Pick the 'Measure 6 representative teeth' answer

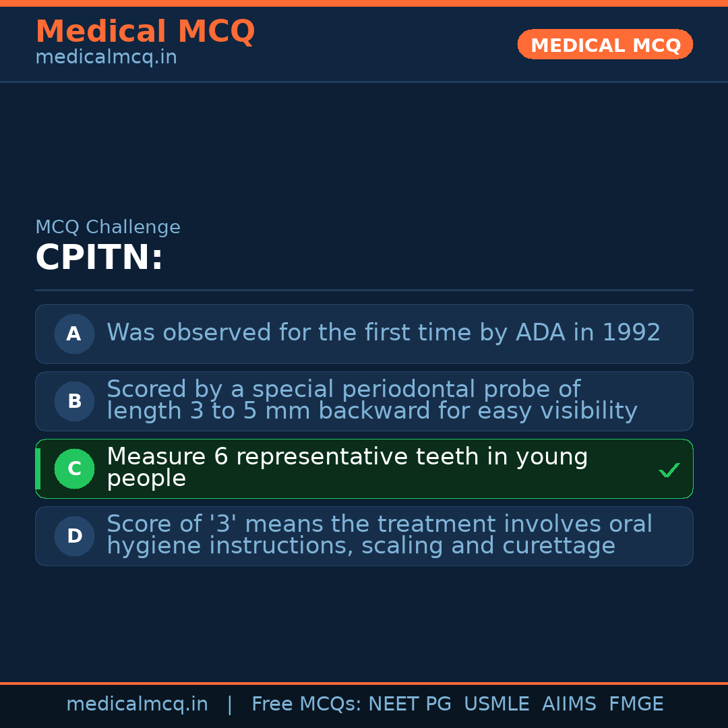pos(347,468)
